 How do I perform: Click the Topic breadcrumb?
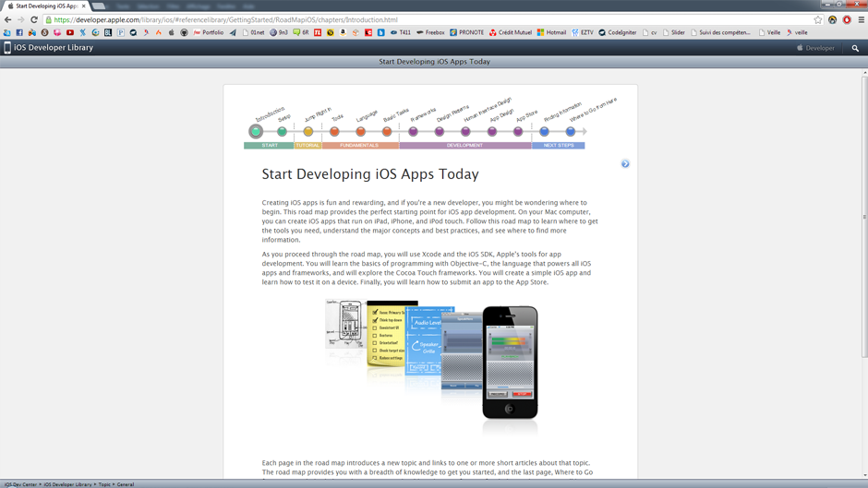[104, 484]
